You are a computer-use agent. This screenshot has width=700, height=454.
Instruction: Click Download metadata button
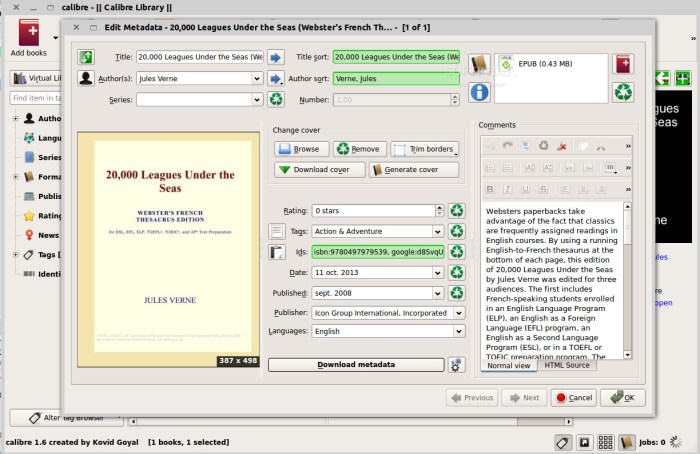[356, 365]
